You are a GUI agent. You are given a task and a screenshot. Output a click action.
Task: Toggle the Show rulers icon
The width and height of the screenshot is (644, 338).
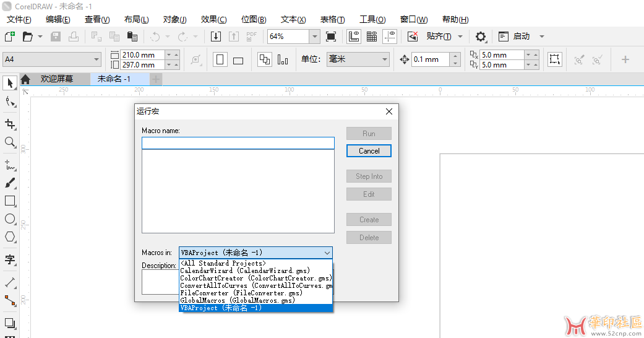(354, 37)
